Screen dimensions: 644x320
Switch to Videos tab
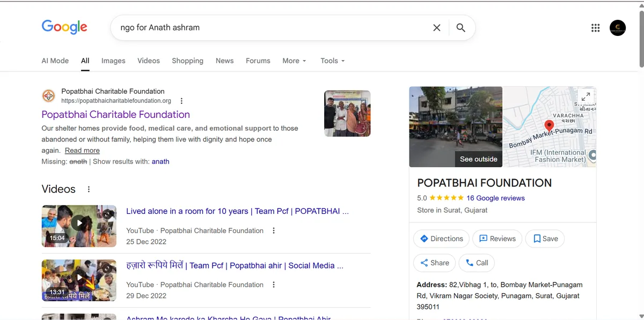pos(149,61)
